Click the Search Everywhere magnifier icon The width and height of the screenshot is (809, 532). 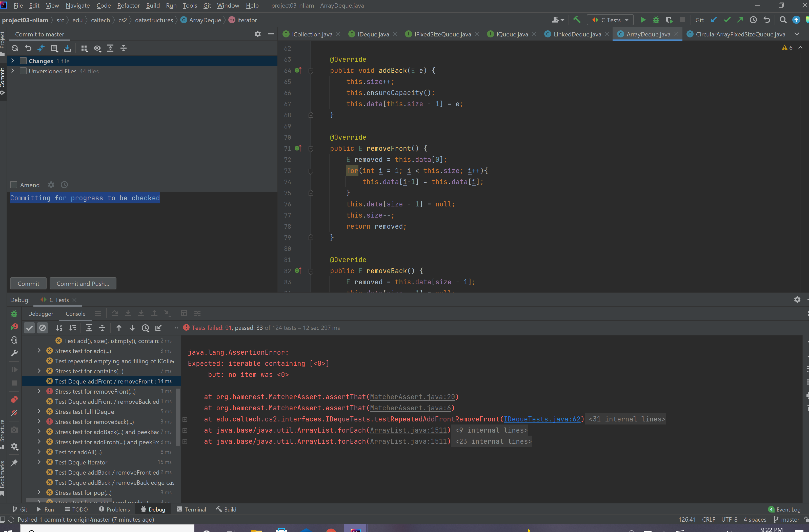coord(783,20)
